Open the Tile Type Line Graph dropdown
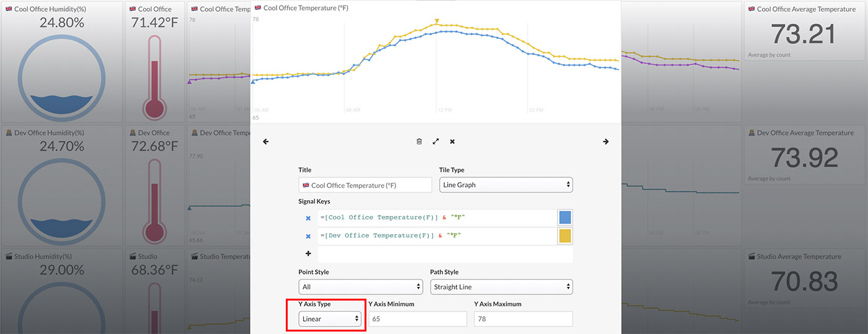Viewport: 868px width, 334px height. [x=505, y=185]
